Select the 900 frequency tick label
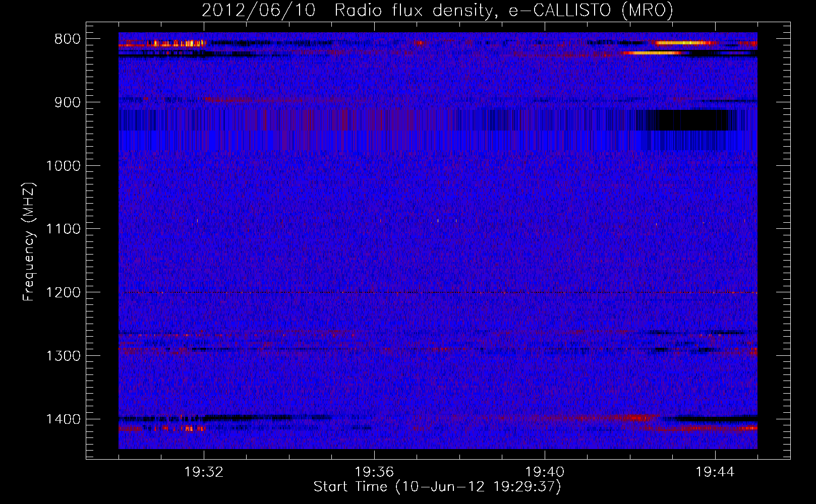This screenshot has width=816, height=504. 67,102
